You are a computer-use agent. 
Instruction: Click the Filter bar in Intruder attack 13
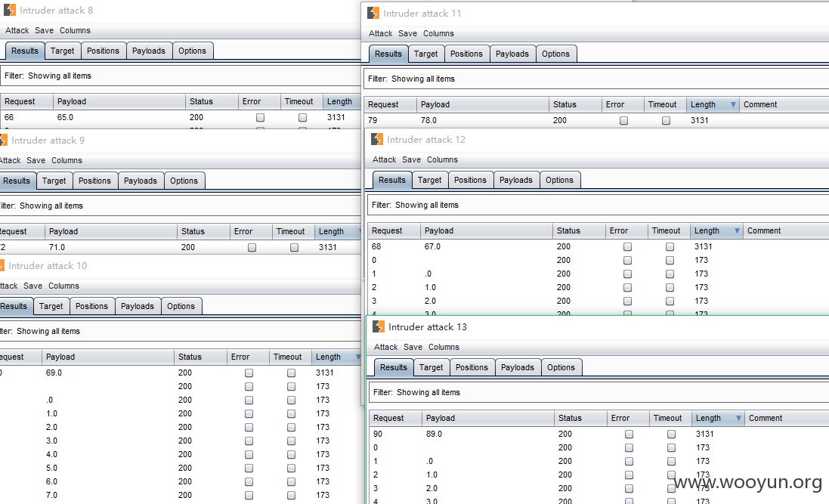click(x=599, y=392)
